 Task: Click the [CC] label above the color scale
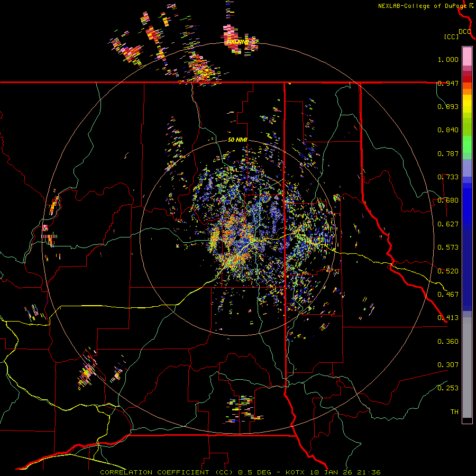(x=451, y=36)
